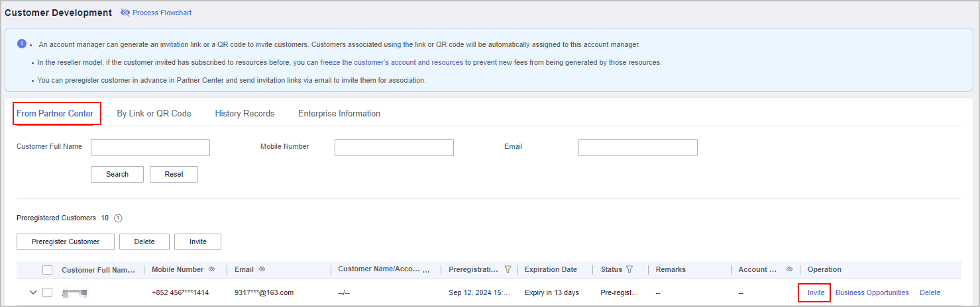980x307 pixels.
Task: Expand the first customer row details
Action: coord(32,292)
